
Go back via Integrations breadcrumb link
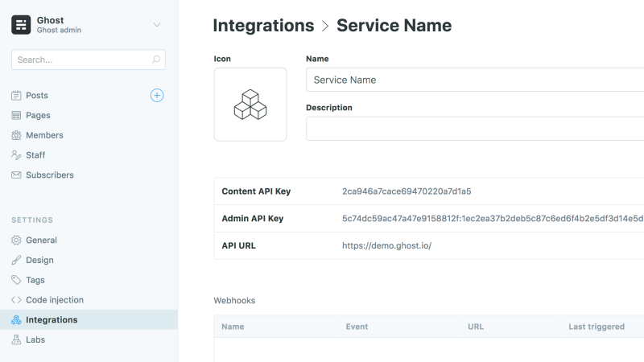tap(263, 26)
